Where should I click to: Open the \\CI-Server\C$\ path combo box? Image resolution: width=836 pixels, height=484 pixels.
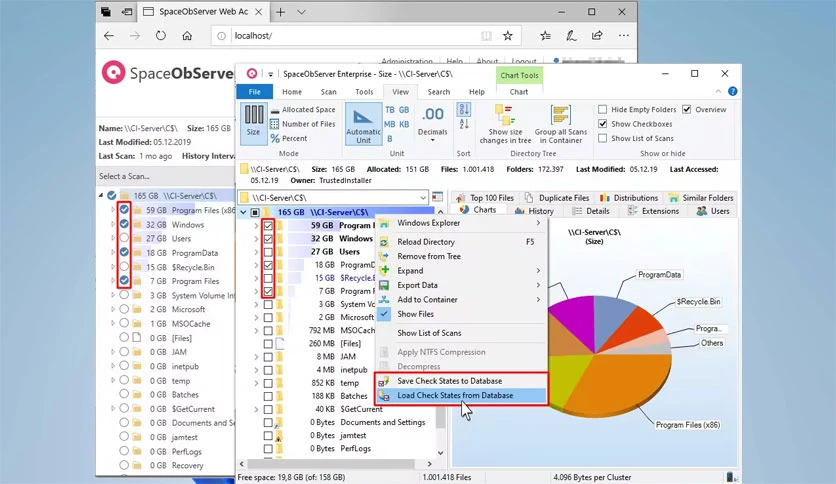tap(333, 197)
